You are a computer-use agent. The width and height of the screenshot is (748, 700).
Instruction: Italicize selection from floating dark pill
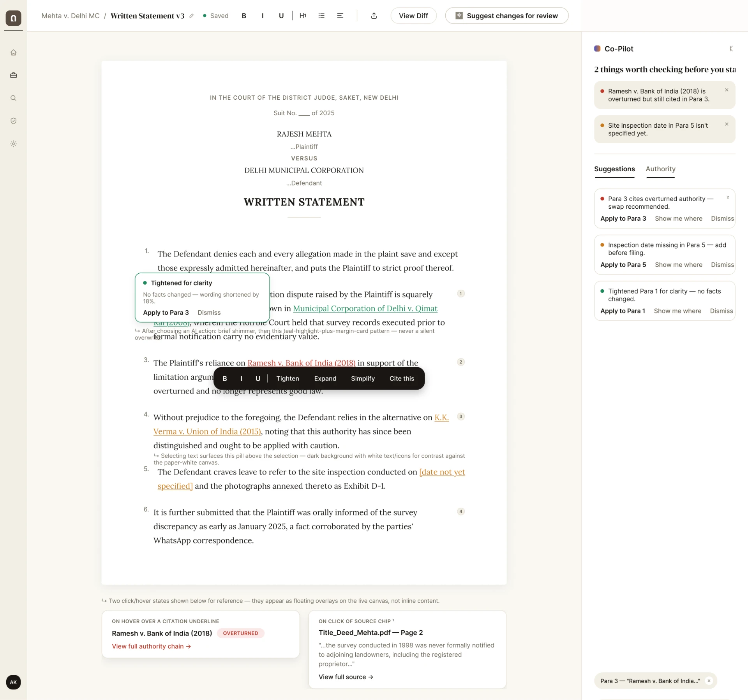241,378
